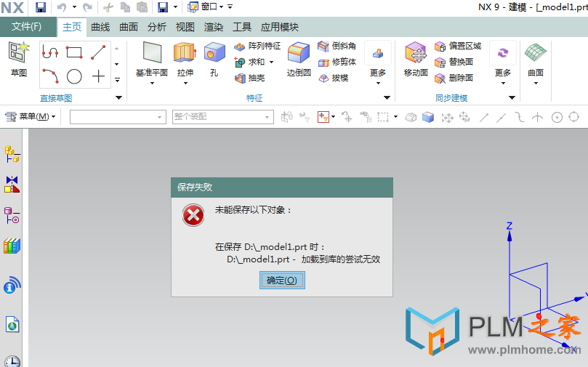Open the Reuse Library books icon

coord(12,246)
